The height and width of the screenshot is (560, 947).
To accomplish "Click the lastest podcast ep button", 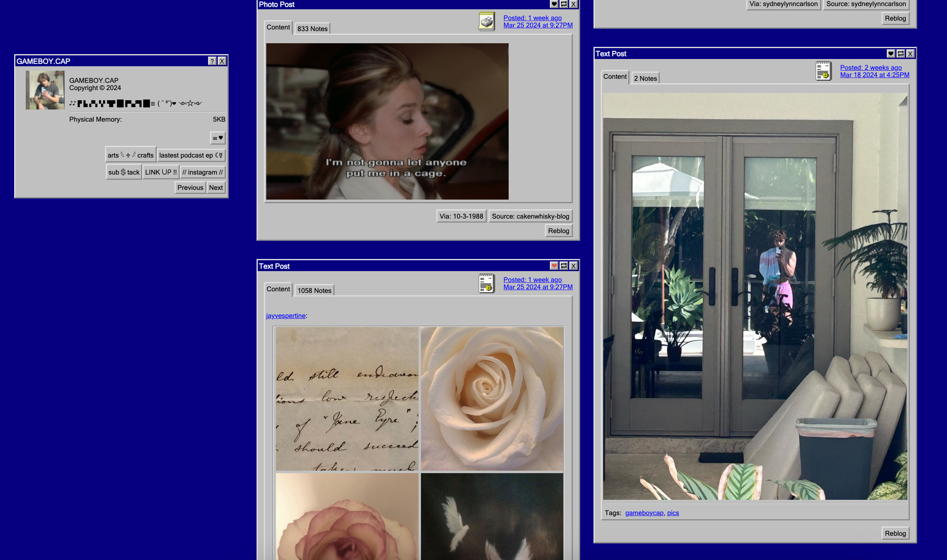I will click(x=191, y=155).
